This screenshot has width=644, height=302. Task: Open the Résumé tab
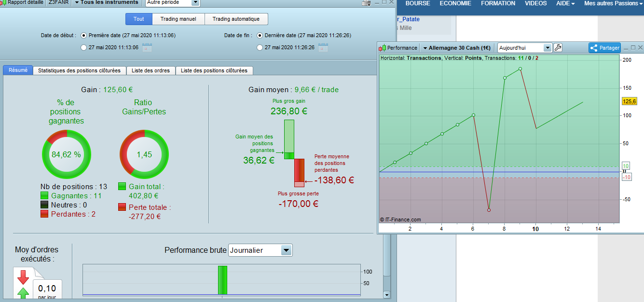coord(18,70)
